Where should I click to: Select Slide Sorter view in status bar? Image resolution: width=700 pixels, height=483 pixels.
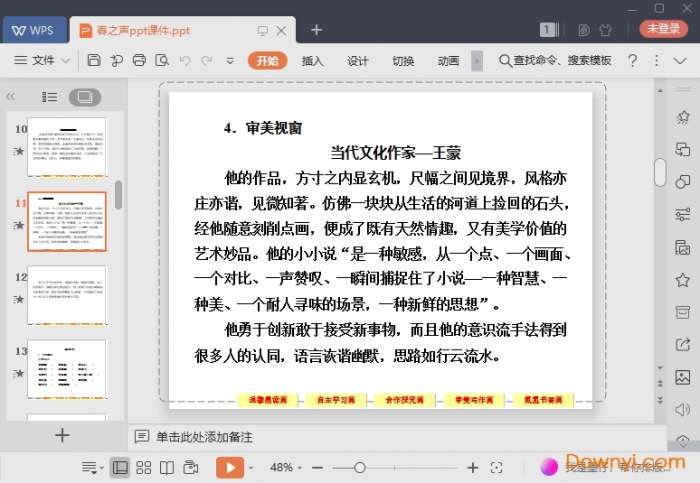point(143,467)
